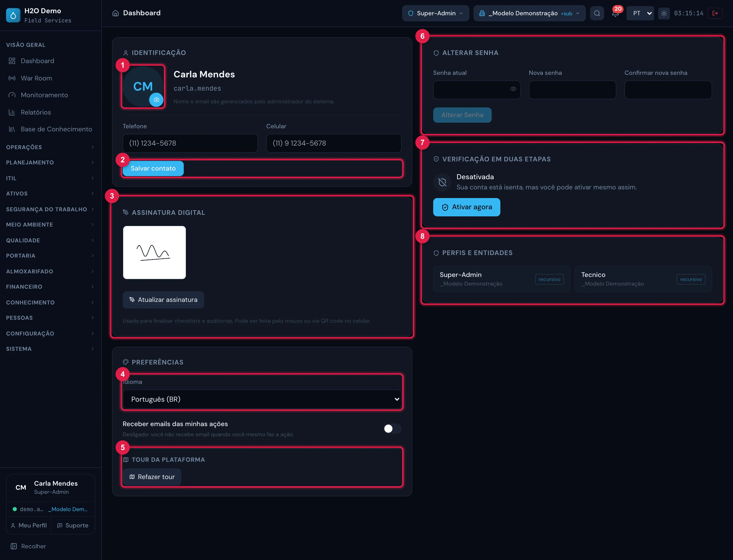733x560 pixels.
Task: Expand the Configuração sidebar section
Action: pos(50,334)
